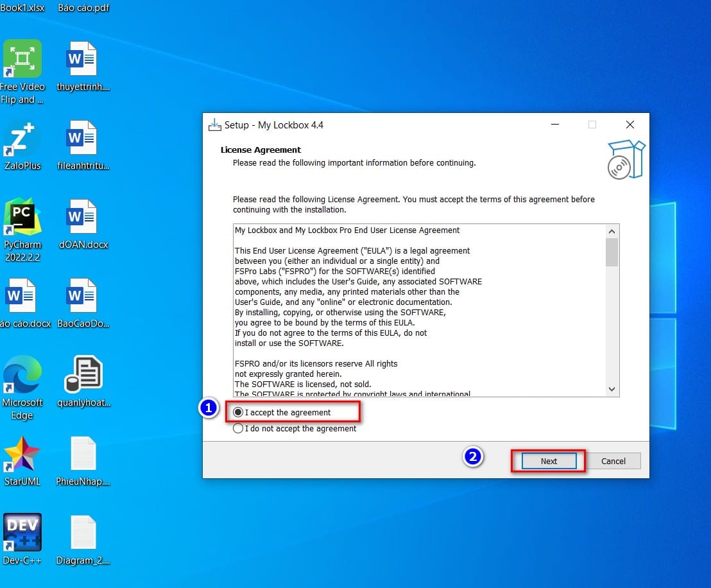Click the Book1.xlsx file label
This screenshot has height=588, width=711.
[x=22, y=8]
